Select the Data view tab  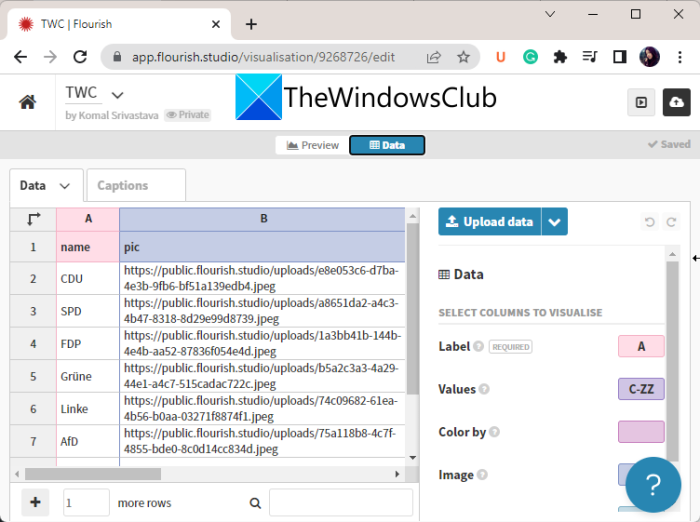point(387,145)
